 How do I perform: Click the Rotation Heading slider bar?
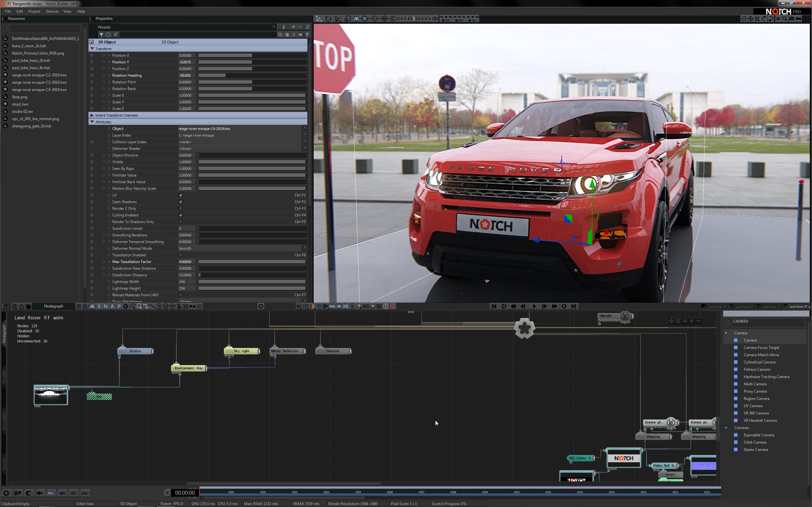pyautogui.click(x=252, y=75)
